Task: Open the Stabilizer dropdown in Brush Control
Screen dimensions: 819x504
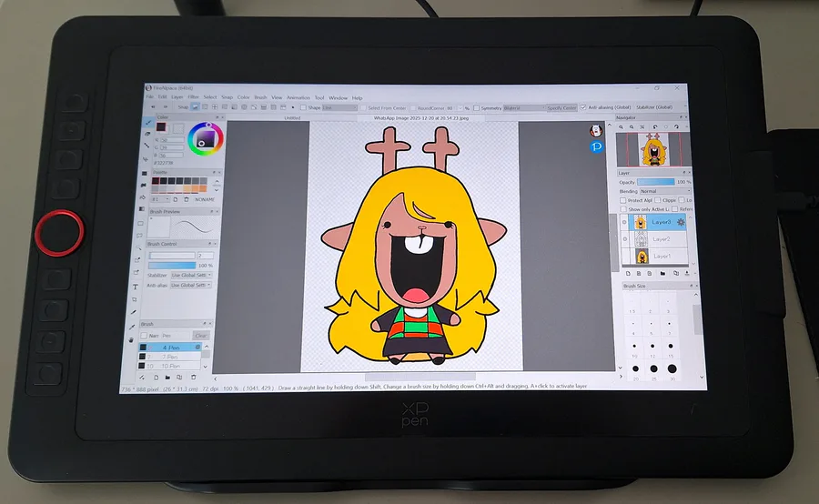Action: (x=191, y=276)
